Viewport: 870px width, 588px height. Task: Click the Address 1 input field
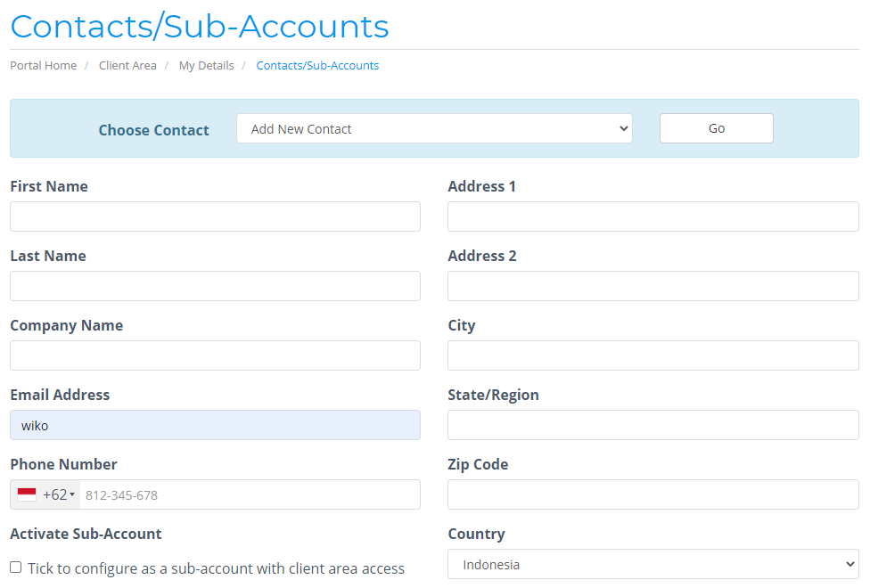(652, 216)
